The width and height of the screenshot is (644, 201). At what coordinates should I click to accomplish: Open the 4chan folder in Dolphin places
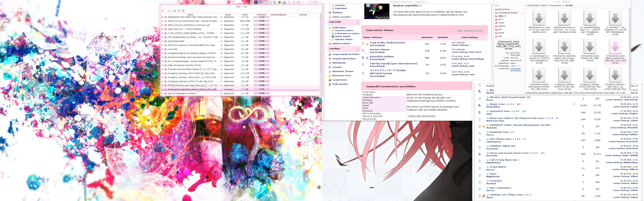(x=501, y=23)
